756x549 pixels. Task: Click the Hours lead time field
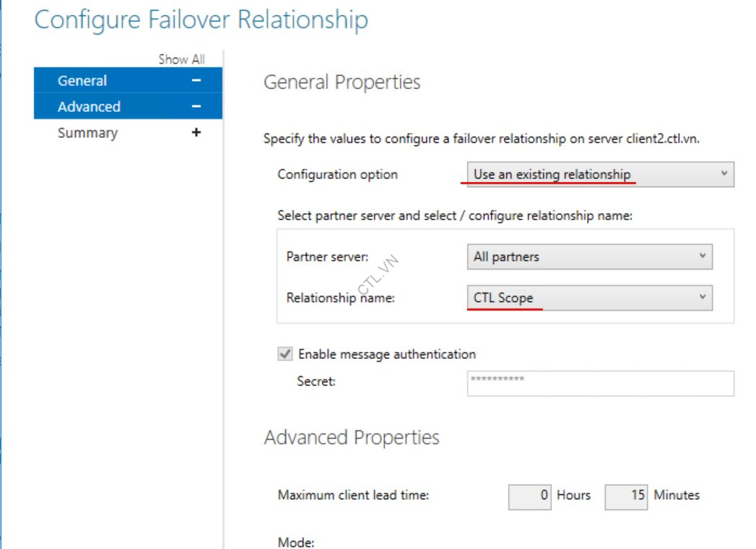pyautogui.click(x=531, y=496)
